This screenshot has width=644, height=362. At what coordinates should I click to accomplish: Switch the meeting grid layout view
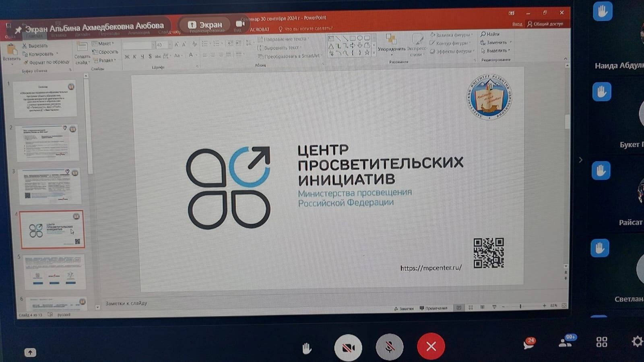[602, 342]
